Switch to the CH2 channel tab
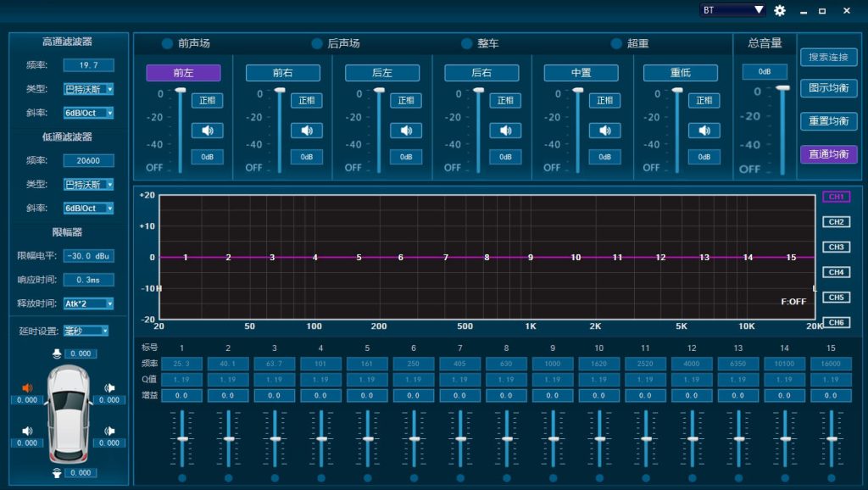 click(836, 222)
